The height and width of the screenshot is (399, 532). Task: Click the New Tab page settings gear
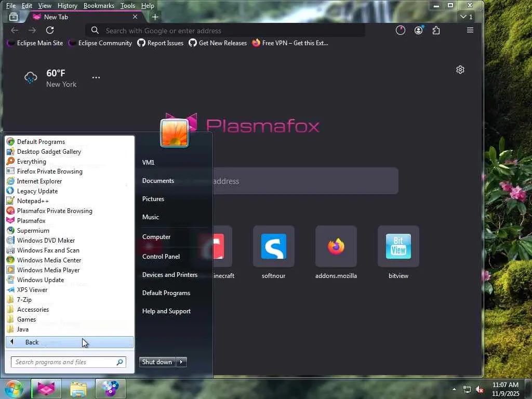coord(460,70)
